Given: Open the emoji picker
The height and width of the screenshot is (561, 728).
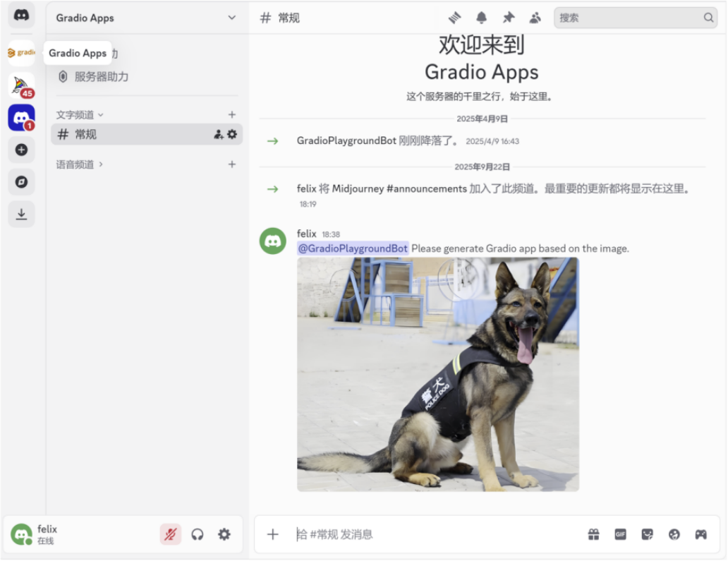Looking at the screenshot, I should [674, 534].
